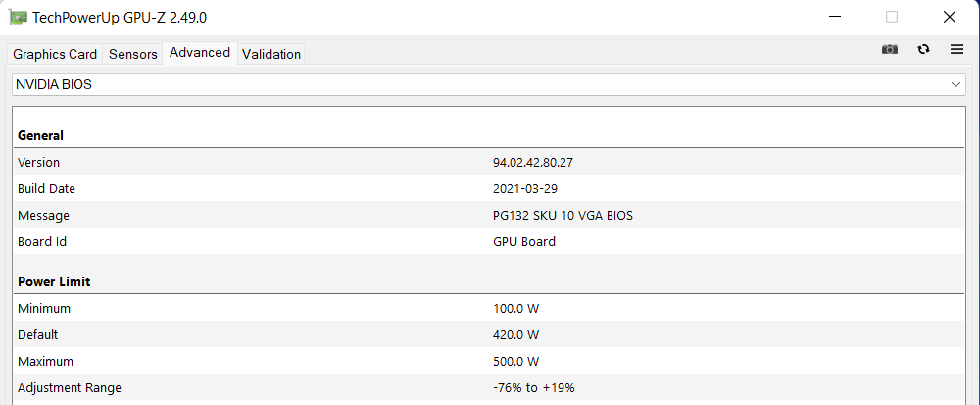Select the Advanced tab
This screenshot has width=980, height=405.
point(200,53)
